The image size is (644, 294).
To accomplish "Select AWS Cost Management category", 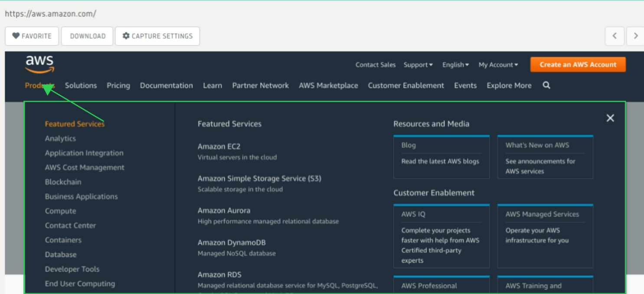I will [x=85, y=168].
